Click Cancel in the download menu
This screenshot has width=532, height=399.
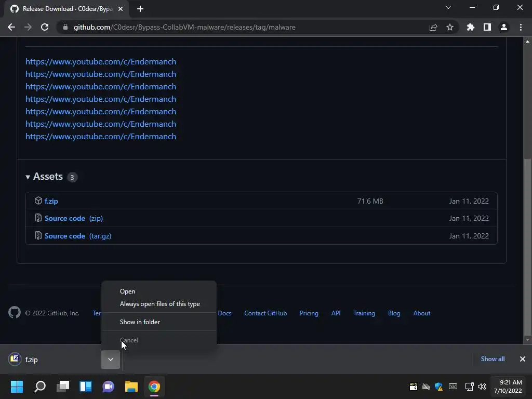(x=159, y=340)
